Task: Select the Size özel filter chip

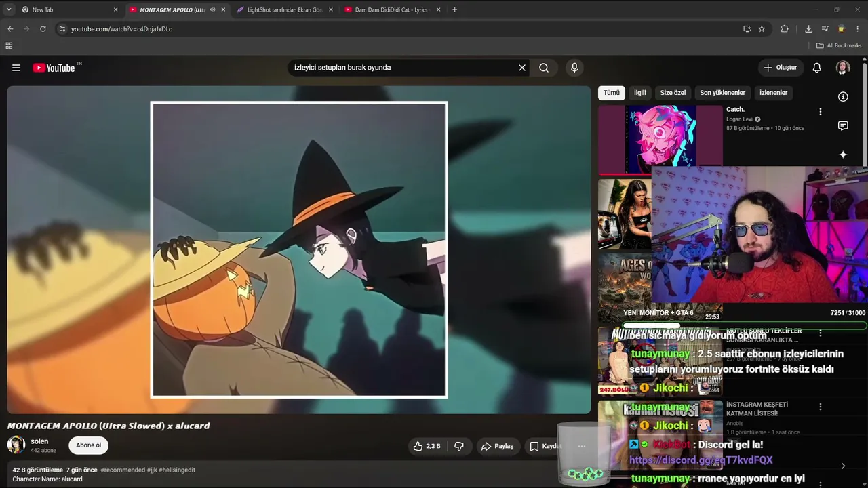Action: coord(673,93)
